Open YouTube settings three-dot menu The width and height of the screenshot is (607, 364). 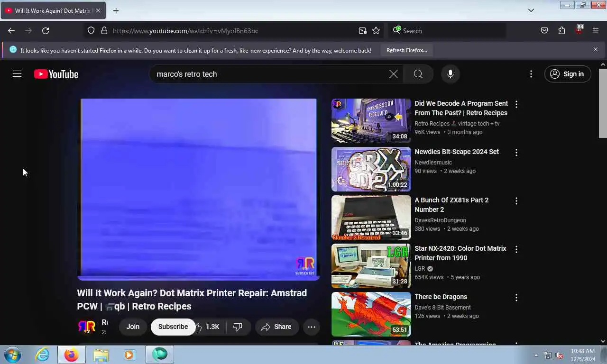[531, 74]
